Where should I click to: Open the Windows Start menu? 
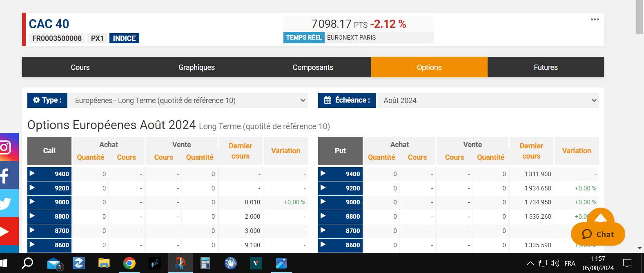(4, 263)
